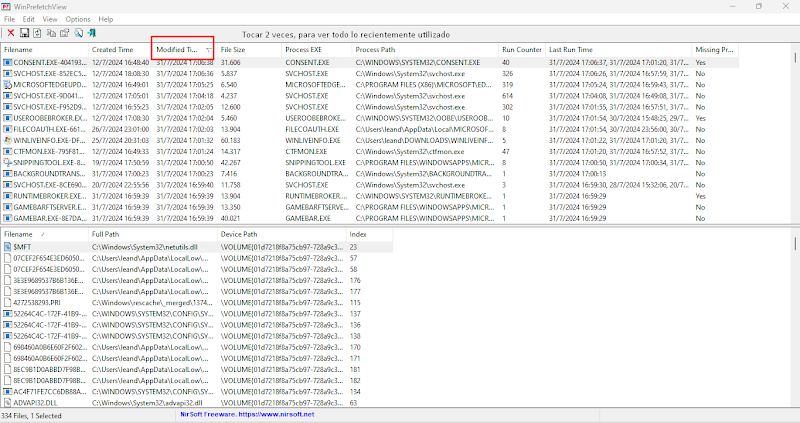Click the run counter value 614
The height and width of the screenshot is (423, 800).
(x=507, y=96)
